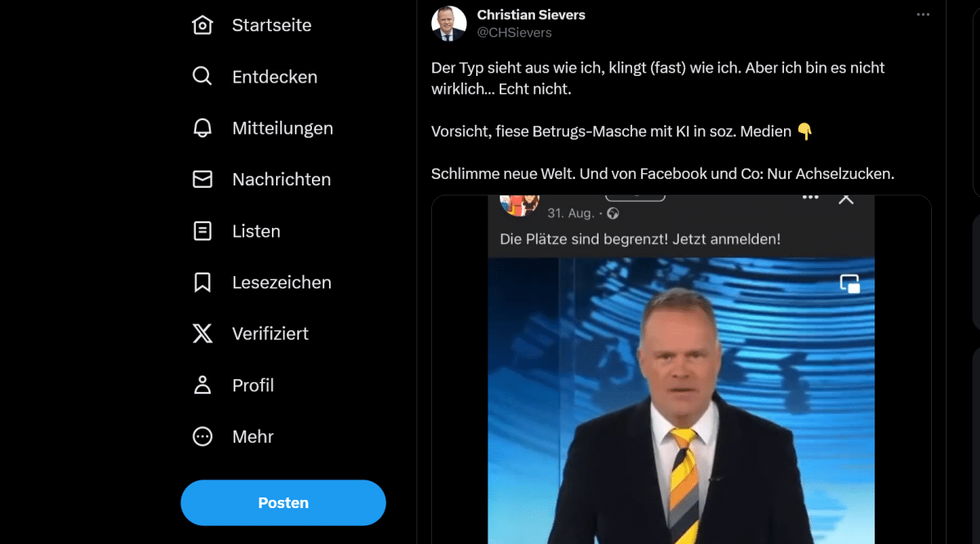Open the Lesezeichen bookmark icon
980x544 pixels.
(x=202, y=283)
